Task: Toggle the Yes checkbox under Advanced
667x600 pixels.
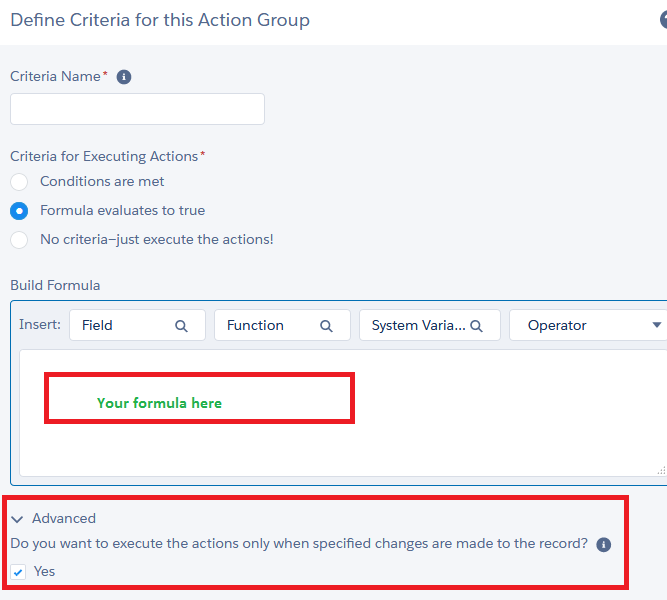Action: tap(19, 572)
